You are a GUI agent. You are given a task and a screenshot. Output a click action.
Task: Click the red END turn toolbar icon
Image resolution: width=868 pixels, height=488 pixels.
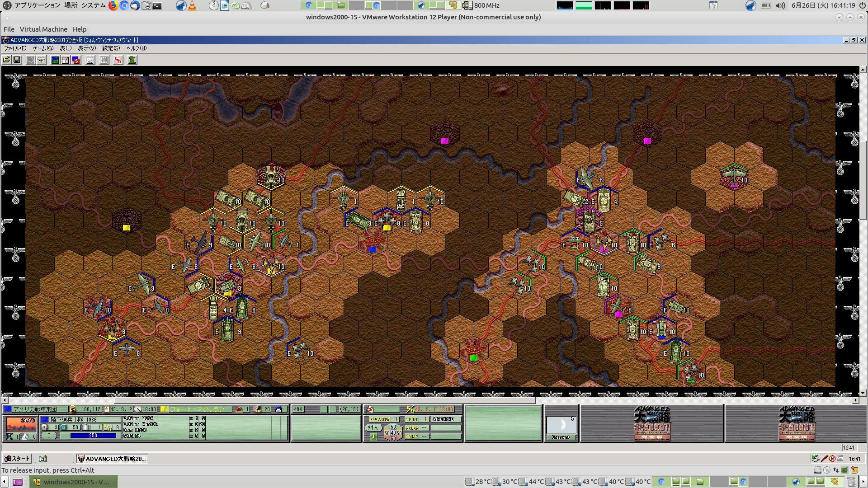click(x=118, y=60)
